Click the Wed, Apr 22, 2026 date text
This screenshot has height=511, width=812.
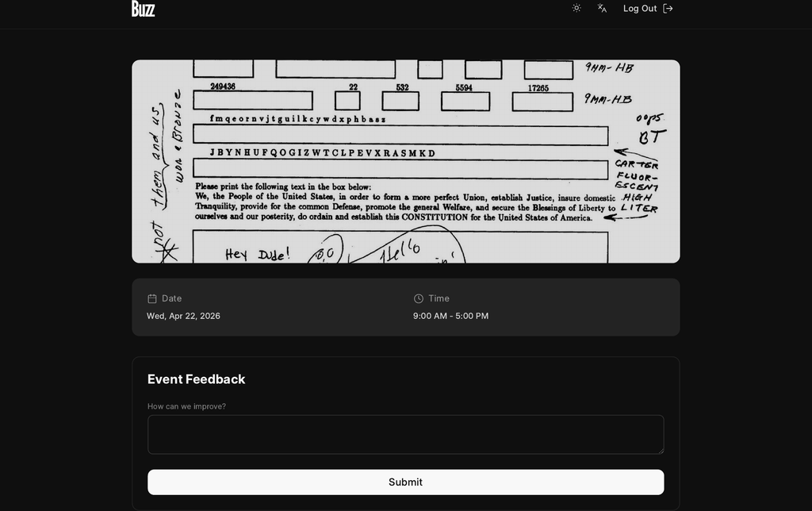point(183,316)
